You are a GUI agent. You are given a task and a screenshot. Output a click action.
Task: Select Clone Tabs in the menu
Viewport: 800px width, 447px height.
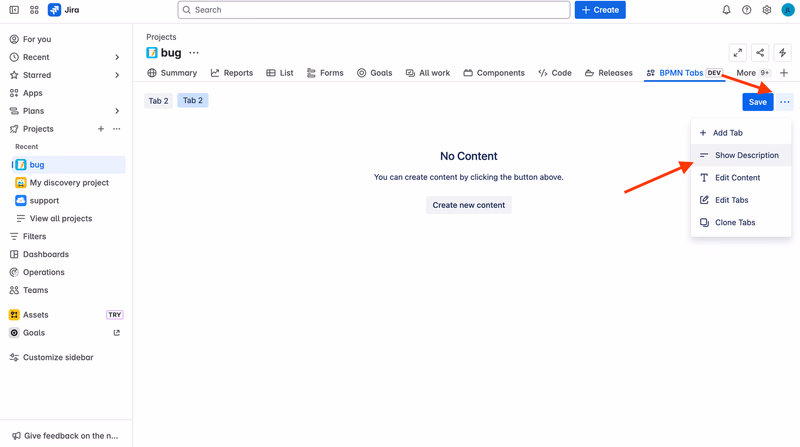[x=741, y=222]
